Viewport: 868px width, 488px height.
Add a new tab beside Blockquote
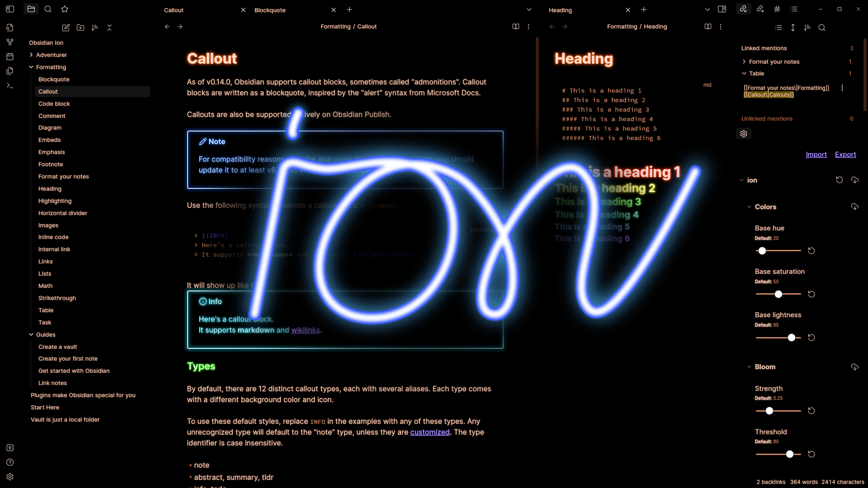(349, 9)
